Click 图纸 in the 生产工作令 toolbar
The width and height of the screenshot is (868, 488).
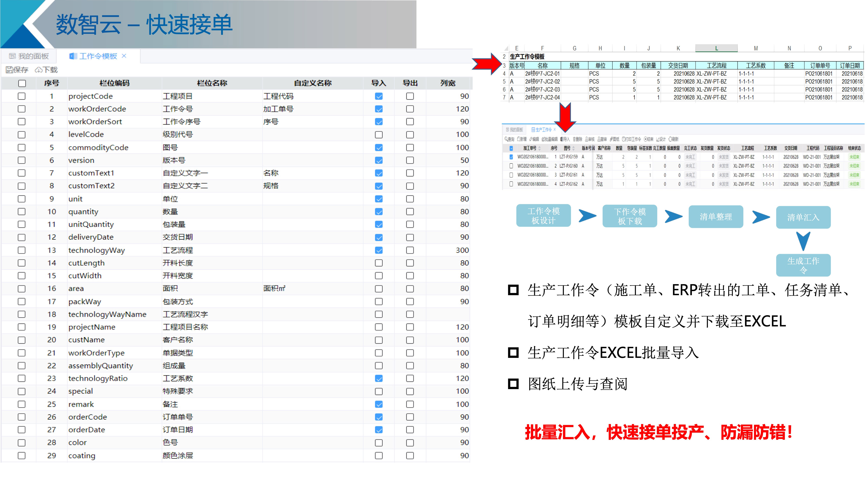[615, 139]
